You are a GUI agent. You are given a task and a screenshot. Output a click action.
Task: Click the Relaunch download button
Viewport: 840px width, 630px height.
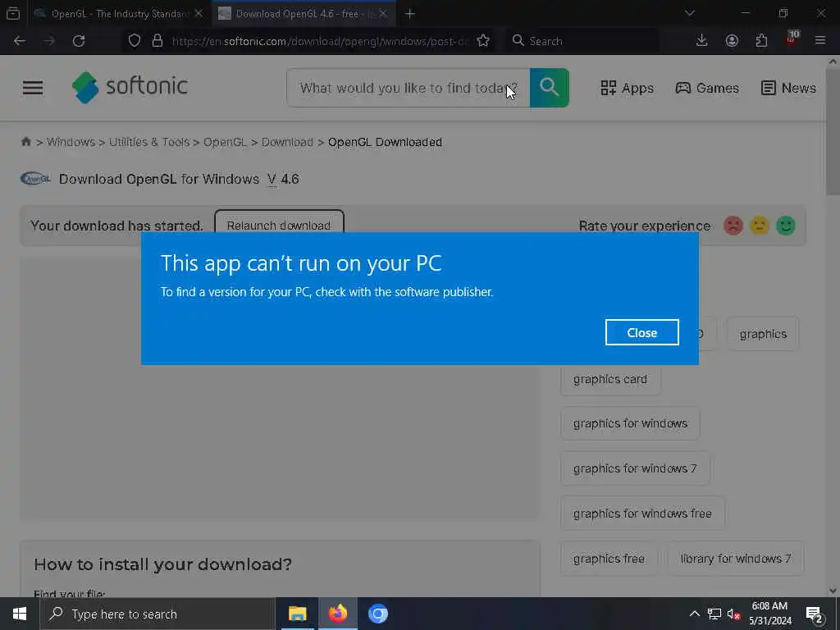279,225
